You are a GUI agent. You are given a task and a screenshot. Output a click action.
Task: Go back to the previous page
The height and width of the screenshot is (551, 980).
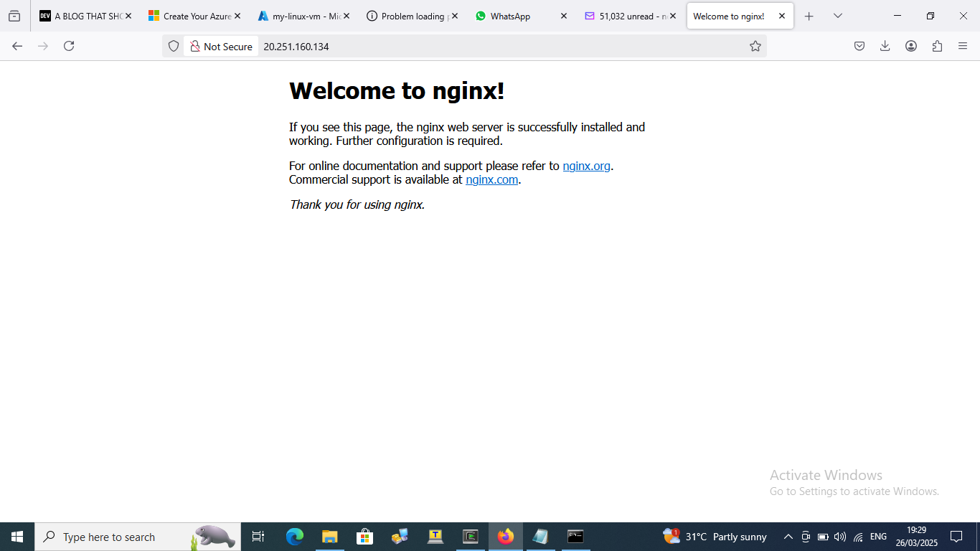tap(17, 46)
